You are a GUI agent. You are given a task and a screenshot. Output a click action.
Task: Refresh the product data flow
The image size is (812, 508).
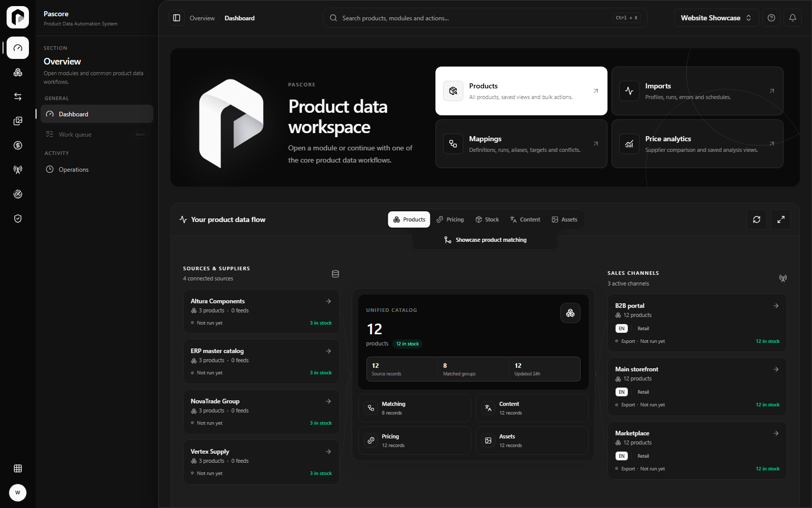pos(757,219)
